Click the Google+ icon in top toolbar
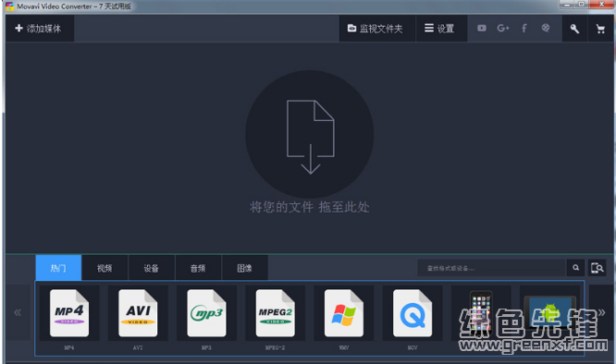Screen dimensions: 616x364 503,29
